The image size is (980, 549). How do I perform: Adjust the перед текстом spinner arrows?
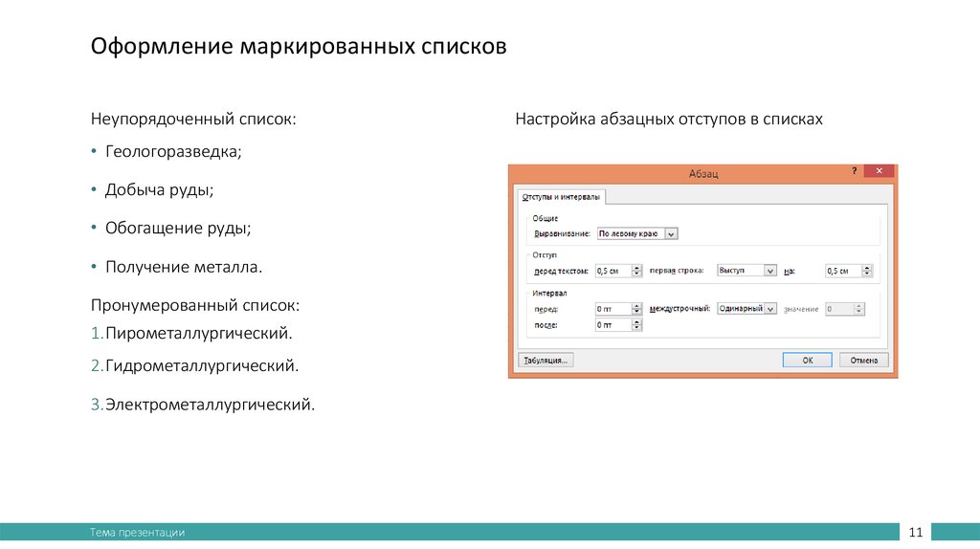coord(636,271)
